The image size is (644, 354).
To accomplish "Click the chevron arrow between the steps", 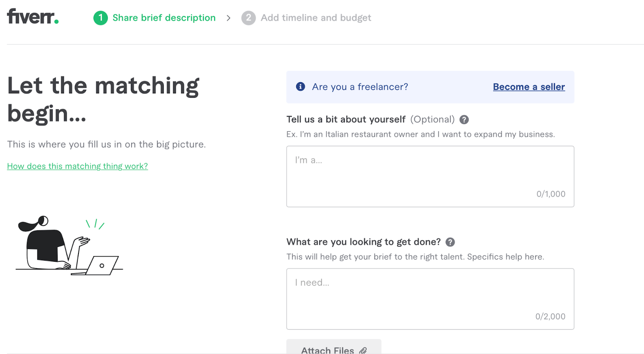I will (x=228, y=18).
